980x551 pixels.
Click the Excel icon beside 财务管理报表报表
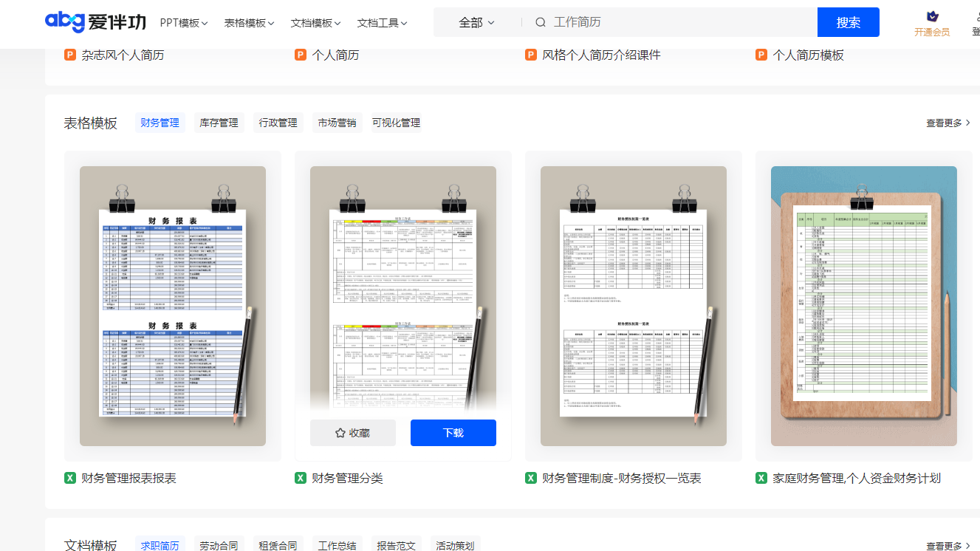pos(70,478)
